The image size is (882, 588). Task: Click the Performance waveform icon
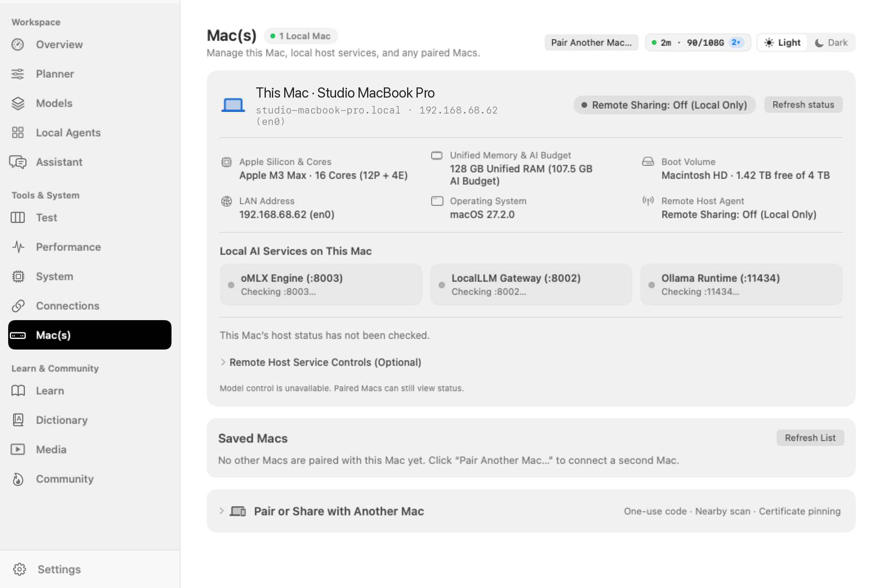click(x=18, y=247)
